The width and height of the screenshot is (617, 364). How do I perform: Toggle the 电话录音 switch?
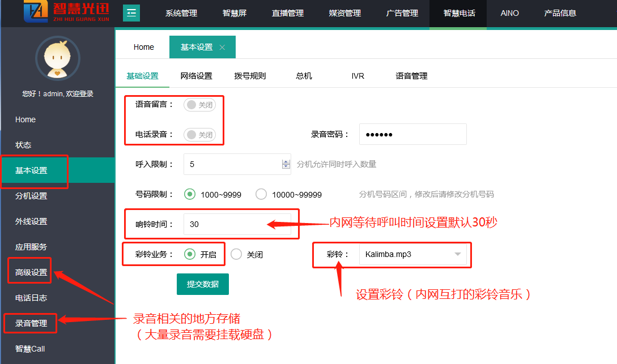199,135
